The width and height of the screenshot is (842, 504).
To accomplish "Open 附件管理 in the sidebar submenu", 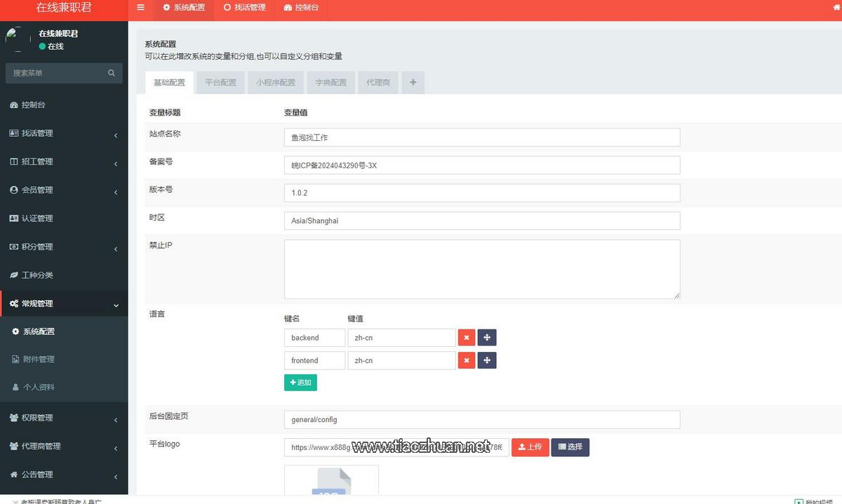I will coord(39,360).
